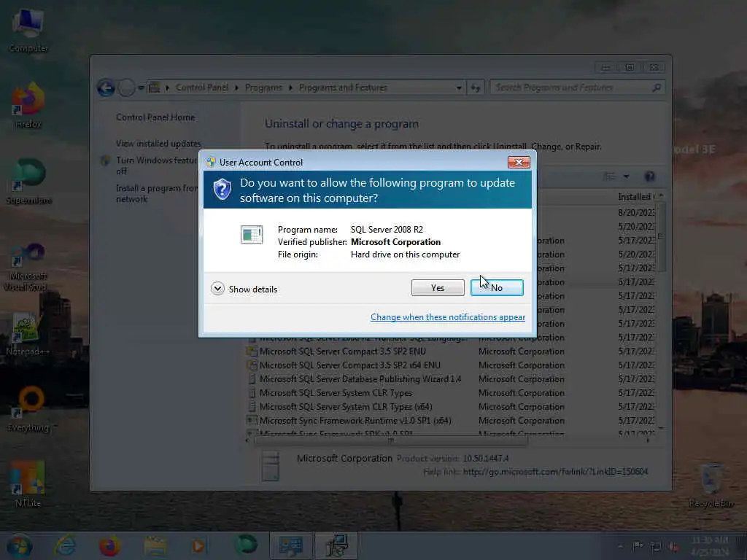
Task: Open Control Panel Home link
Action: tap(155, 117)
